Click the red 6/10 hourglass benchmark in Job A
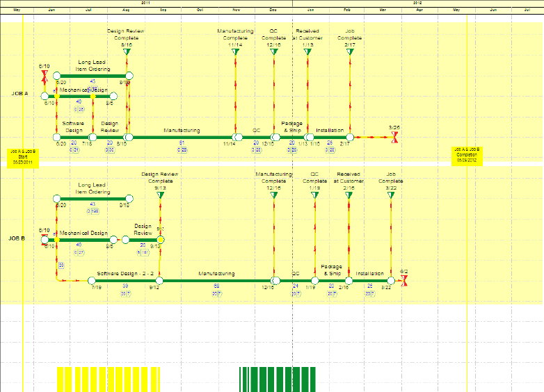 click(45, 77)
